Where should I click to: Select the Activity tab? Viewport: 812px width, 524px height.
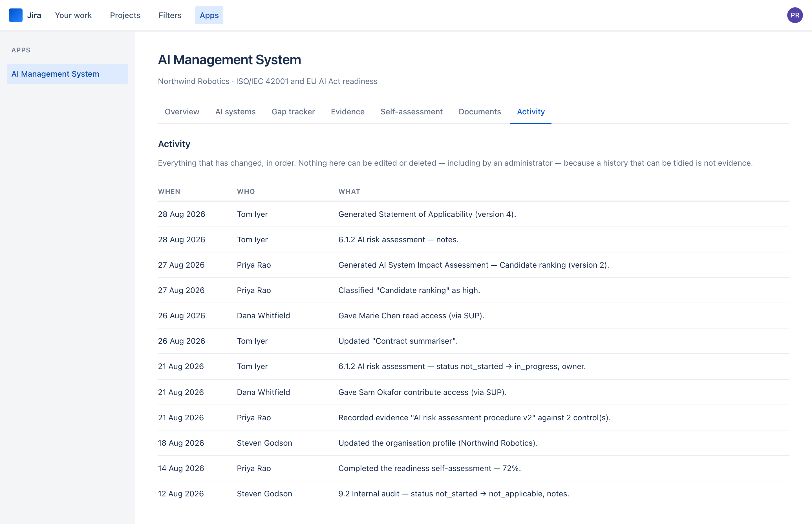531,112
